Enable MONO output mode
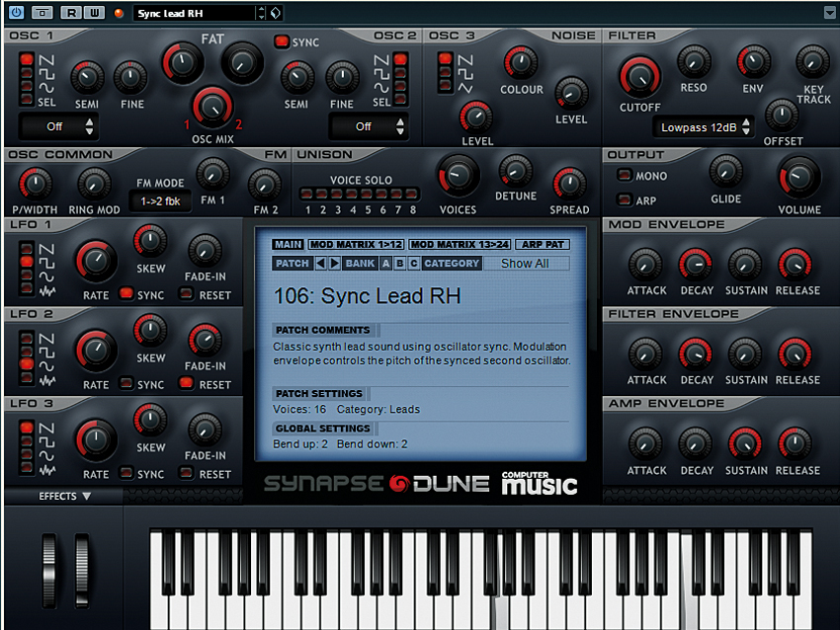840x630 pixels. [x=624, y=175]
